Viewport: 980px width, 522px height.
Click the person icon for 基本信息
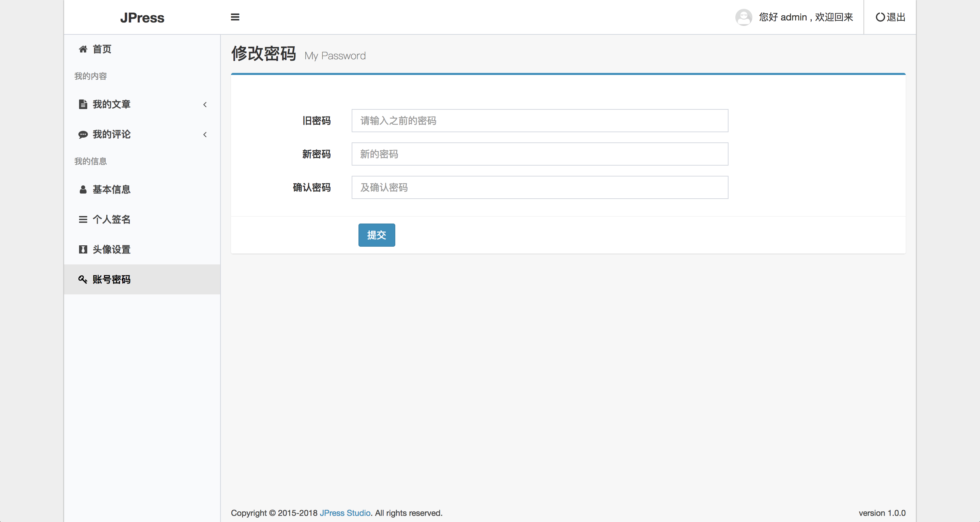[83, 189]
